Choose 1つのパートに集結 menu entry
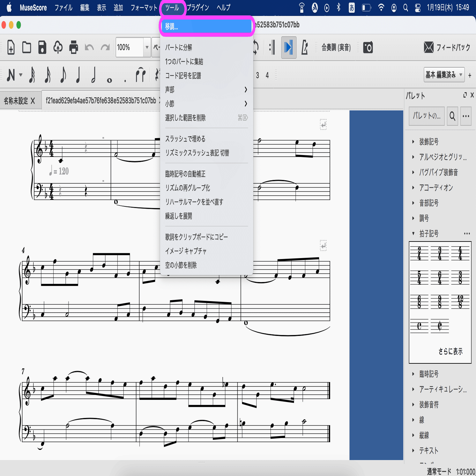 [206, 62]
